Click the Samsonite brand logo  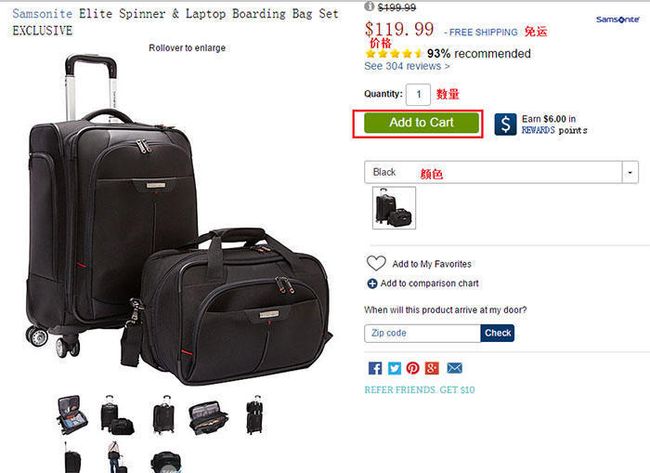coord(617,19)
